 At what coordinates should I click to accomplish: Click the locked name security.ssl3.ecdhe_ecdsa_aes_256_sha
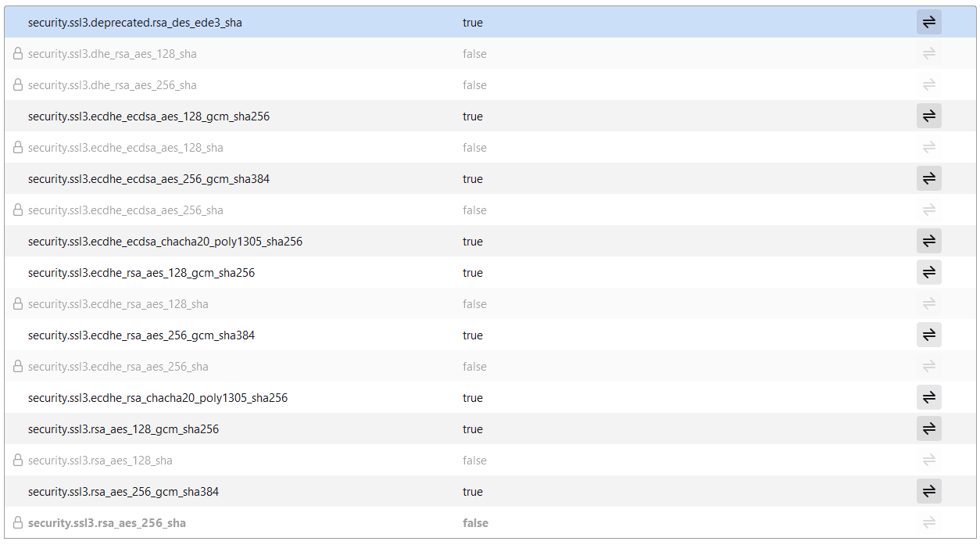[126, 210]
